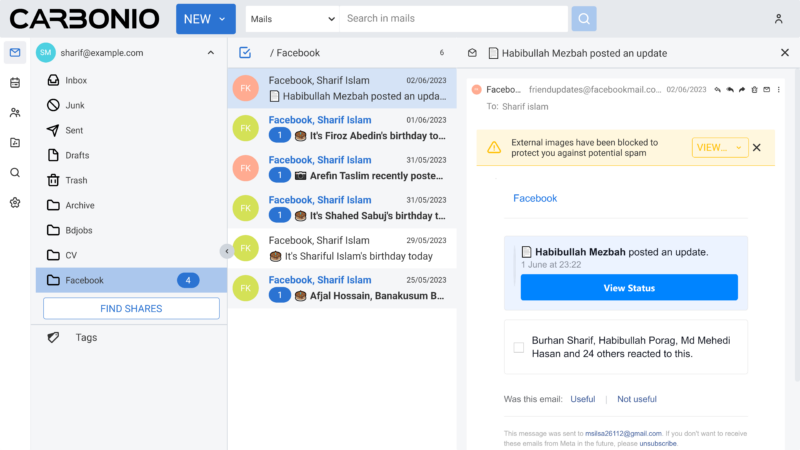Click the FIND SHARES button
This screenshot has height=450, width=800.
[x=131, y=309]
